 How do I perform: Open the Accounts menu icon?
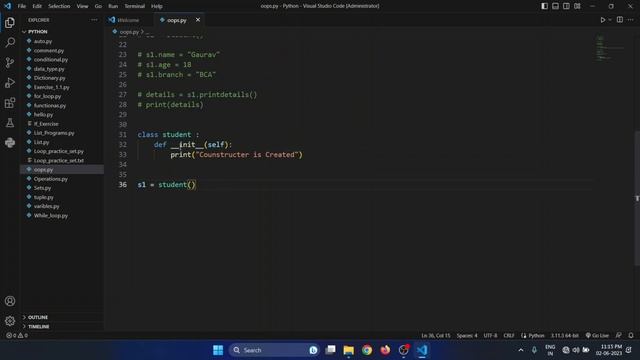click(x=10, y=301)
